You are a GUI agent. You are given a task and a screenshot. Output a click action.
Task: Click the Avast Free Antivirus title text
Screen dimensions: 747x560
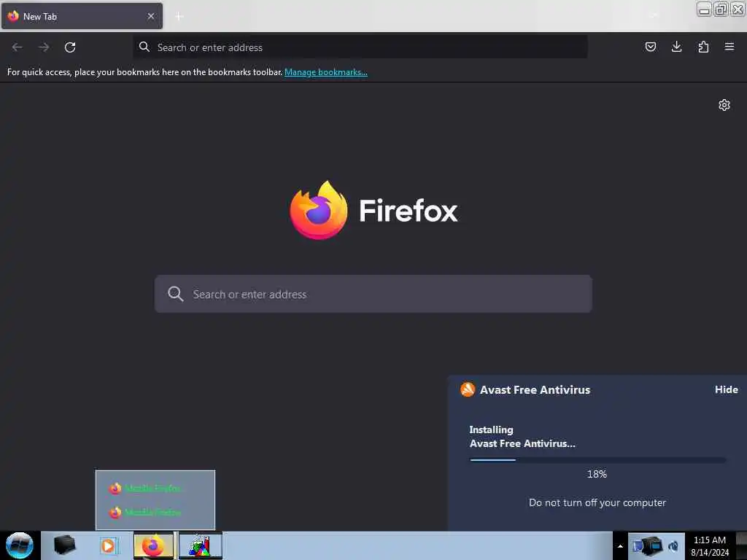pyautogui.click(x=535, y=390)
